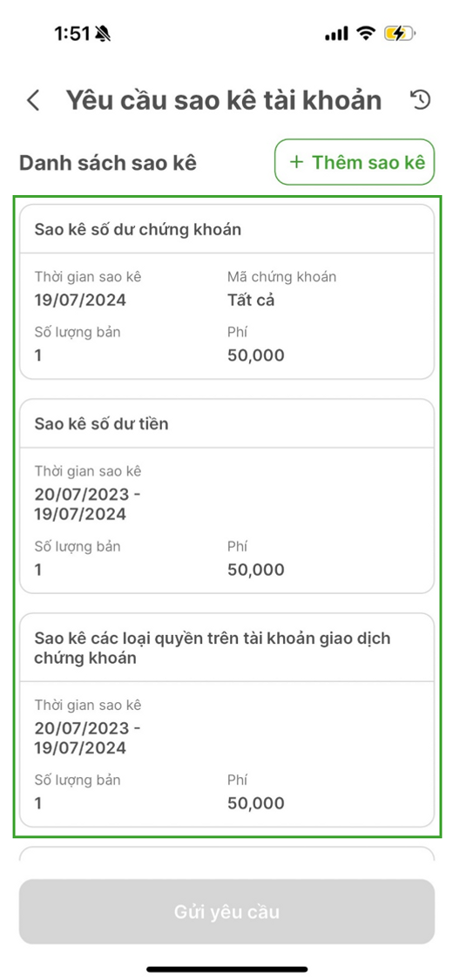Tap the muted bell icon in status bar

pos(103,34)
